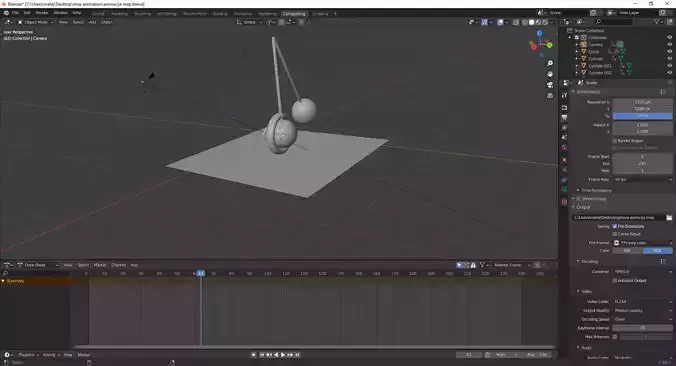Add a new workspace with plus button

[335, 14]
